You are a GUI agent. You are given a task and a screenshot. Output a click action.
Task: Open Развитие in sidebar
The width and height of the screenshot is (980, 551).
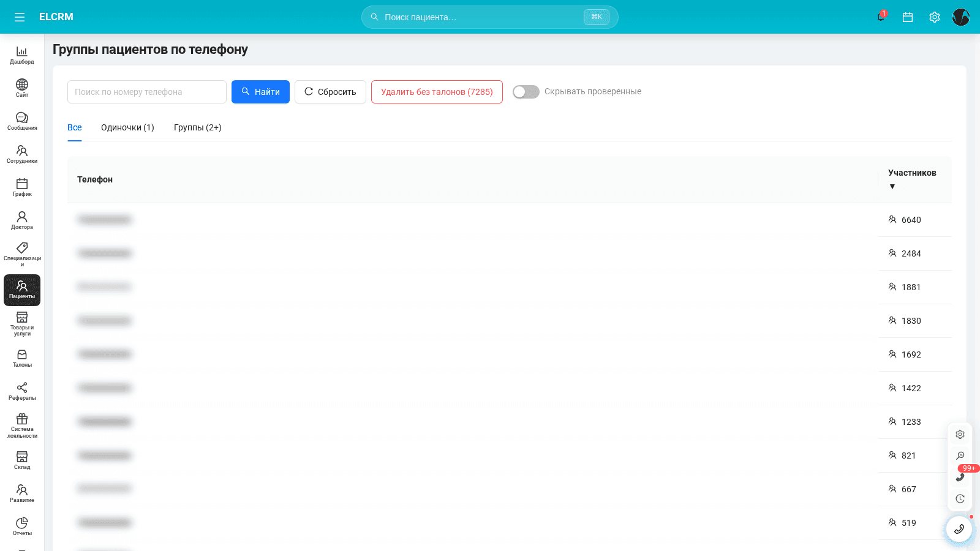click(22, 493)
